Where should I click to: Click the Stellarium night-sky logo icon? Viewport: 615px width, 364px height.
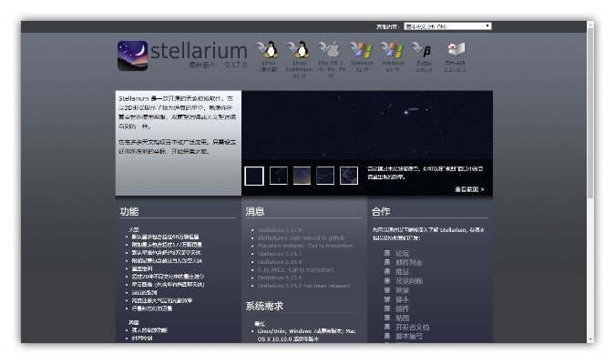(x=132, y=56)
